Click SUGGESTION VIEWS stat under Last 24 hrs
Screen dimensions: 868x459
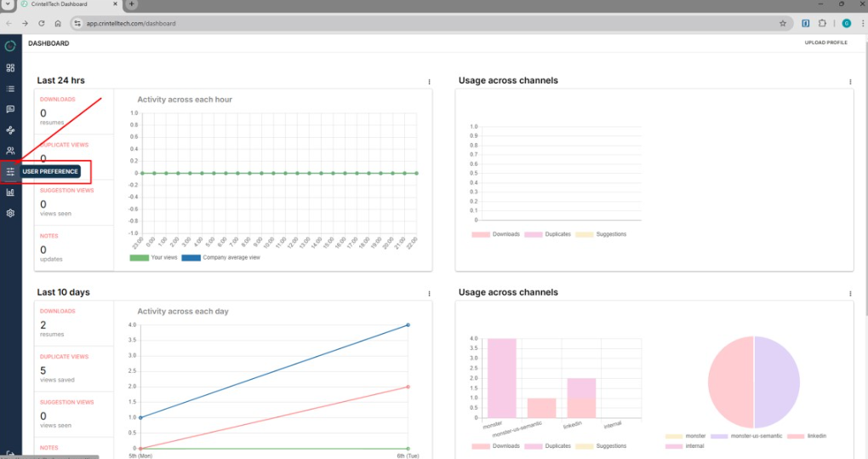tap(74, 202)
